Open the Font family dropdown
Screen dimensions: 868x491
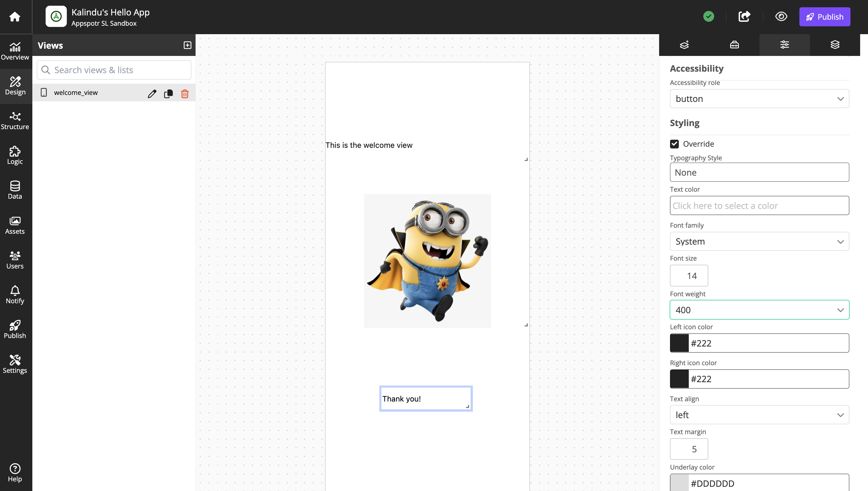pos(759,241)
